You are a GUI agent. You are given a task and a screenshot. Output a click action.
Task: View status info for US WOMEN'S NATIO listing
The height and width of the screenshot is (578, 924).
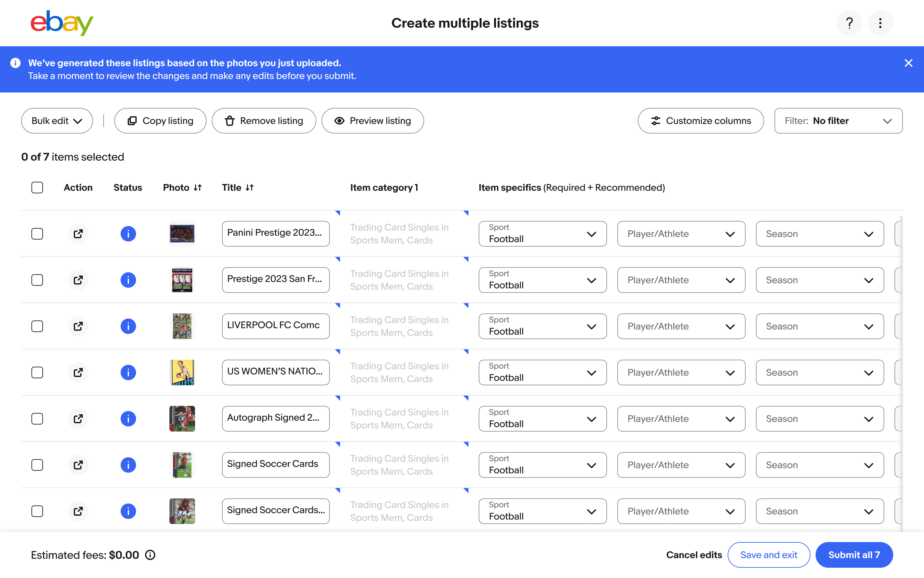coord(128,372)
